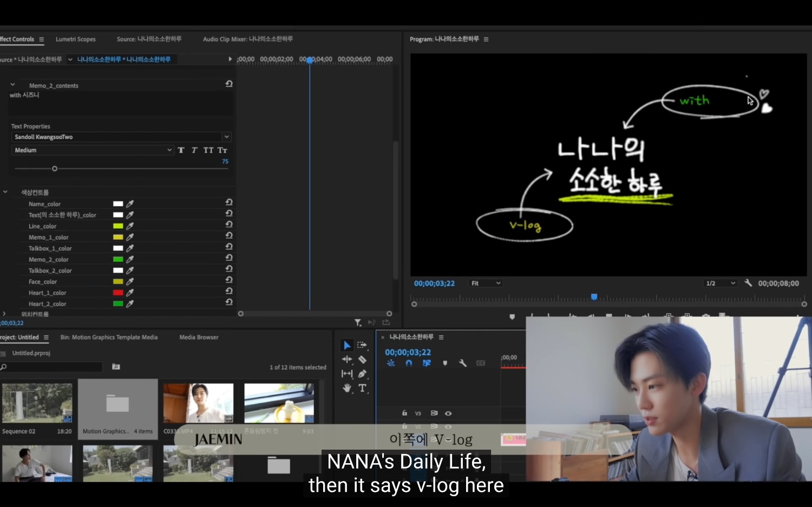812x507 pixels.
Task: Show the Effect Controls timeline arrow
Action: [230, 59]
